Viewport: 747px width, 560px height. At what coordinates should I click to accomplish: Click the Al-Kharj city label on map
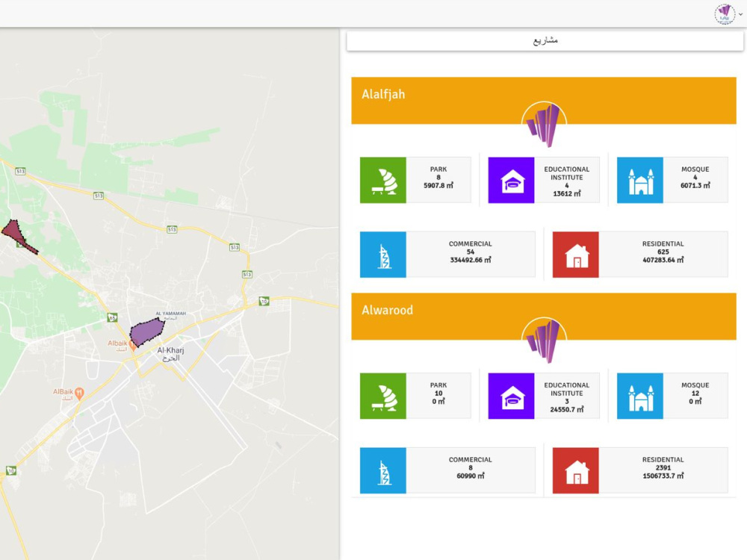(x=170, y=354)
